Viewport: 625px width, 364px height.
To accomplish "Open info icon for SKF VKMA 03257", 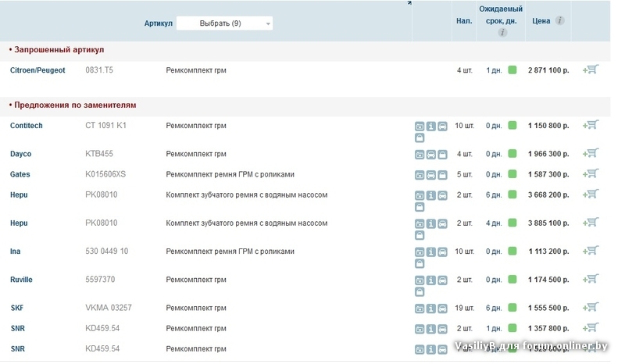I will click(x=430, y=309).
